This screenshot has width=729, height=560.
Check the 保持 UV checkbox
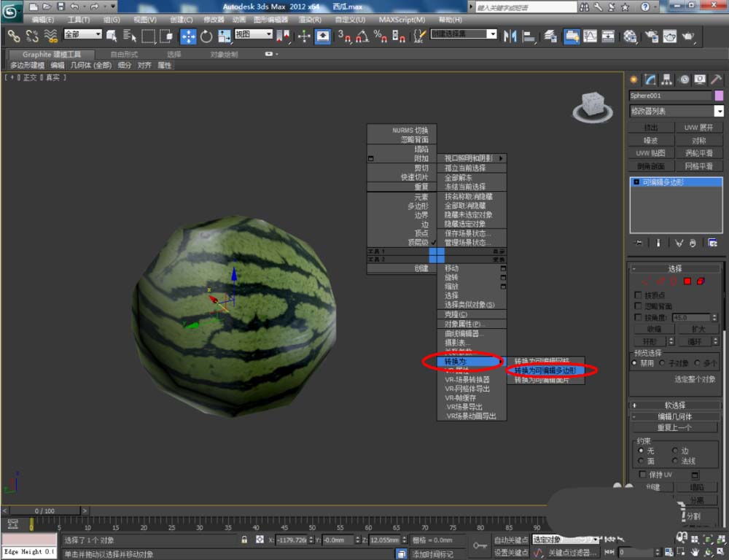tap(642, 475)
